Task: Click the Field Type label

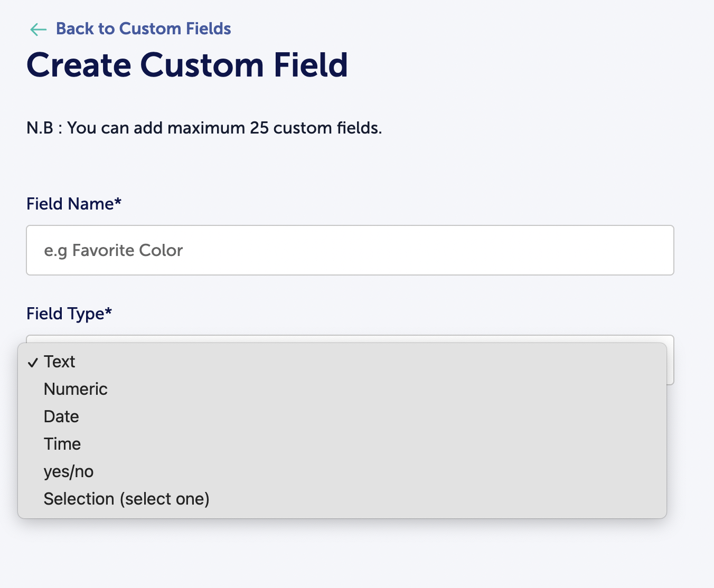Action: 65,314
